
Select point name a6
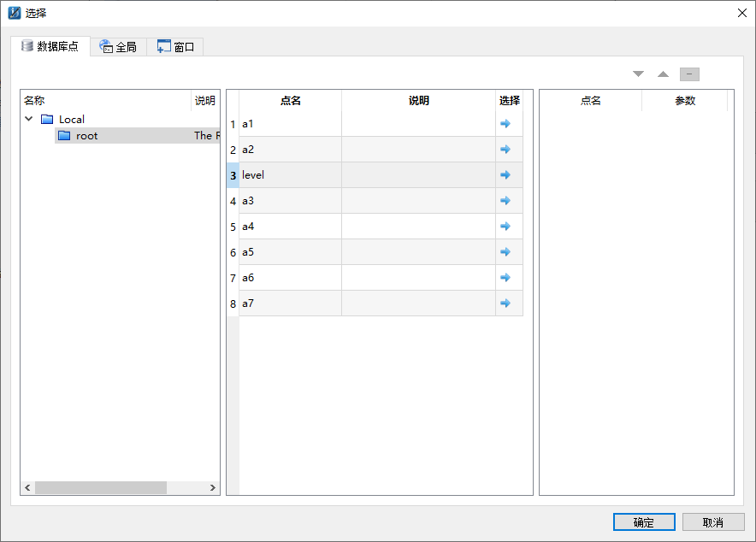pyautogui.click(x=290, y=278)
